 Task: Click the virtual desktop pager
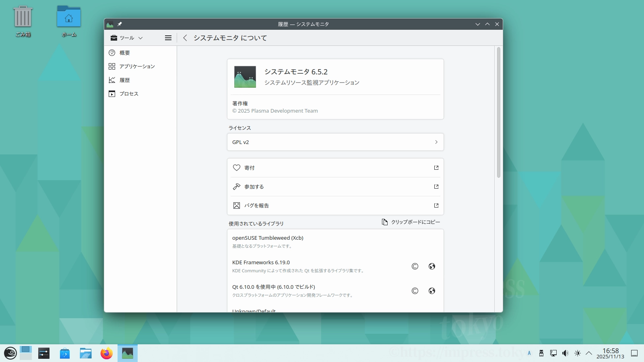26,353
